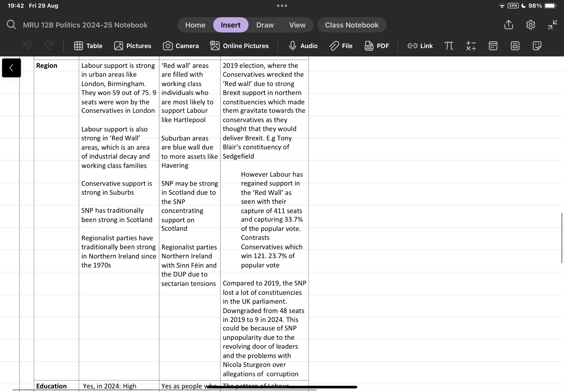The image size is (564, 392).
Task: Open Camera to insert photo
Action: click(x=181, y=46)
